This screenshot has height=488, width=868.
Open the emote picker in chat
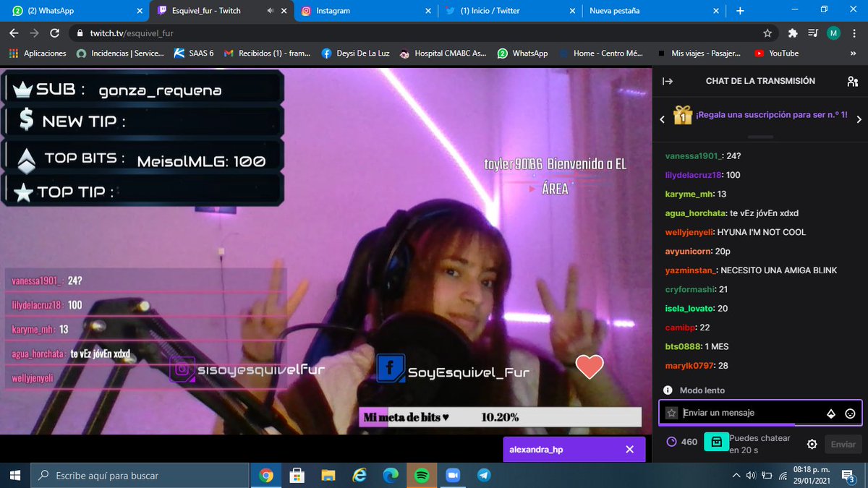(850, 414)
